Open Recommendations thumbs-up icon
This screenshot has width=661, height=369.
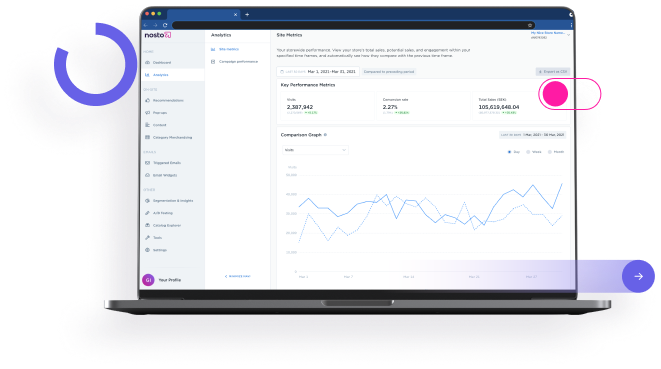pos(148,100)
